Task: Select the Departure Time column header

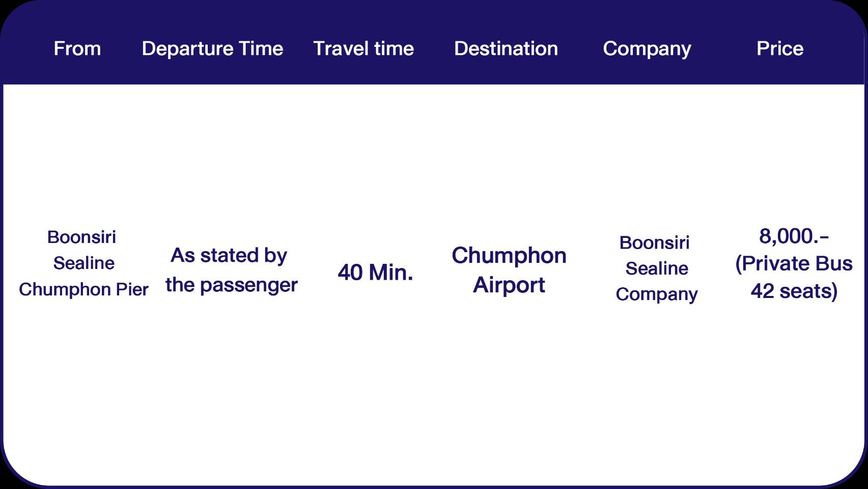Action: (212, 49)
